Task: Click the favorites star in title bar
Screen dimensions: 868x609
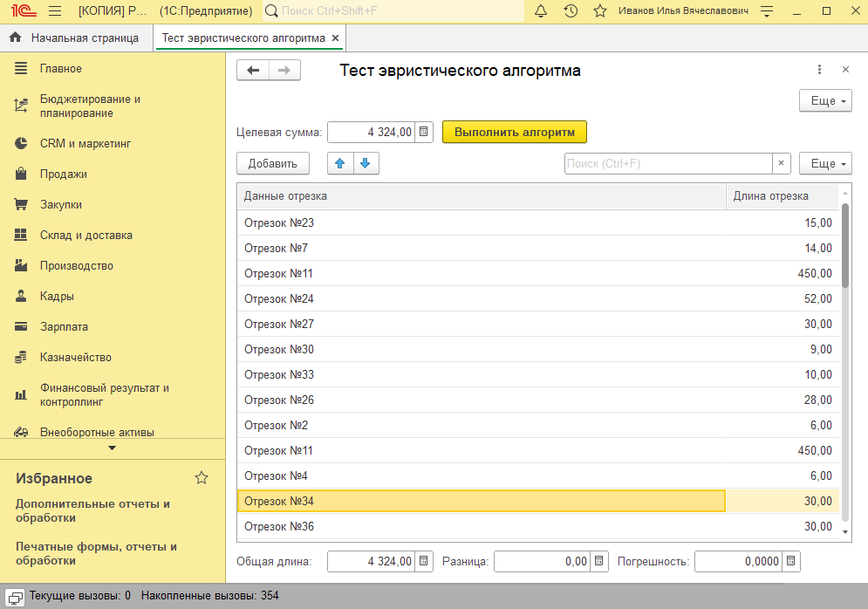Action: pos(600,11)
